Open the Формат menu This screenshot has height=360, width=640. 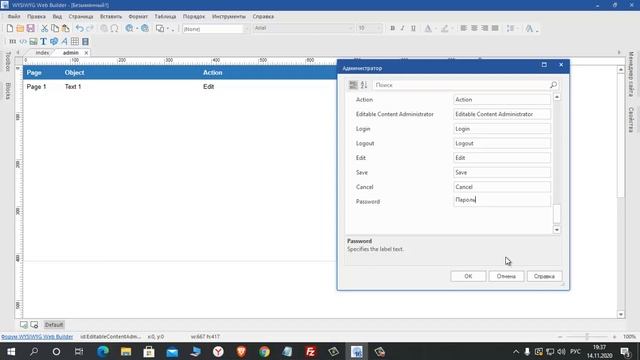(138, 16)
